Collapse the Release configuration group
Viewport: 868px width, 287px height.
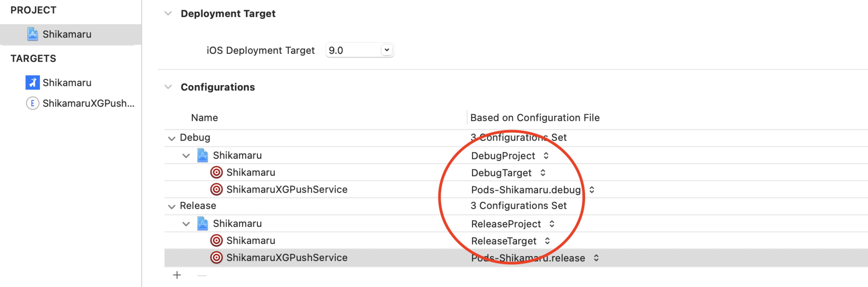tap(171, 206)
